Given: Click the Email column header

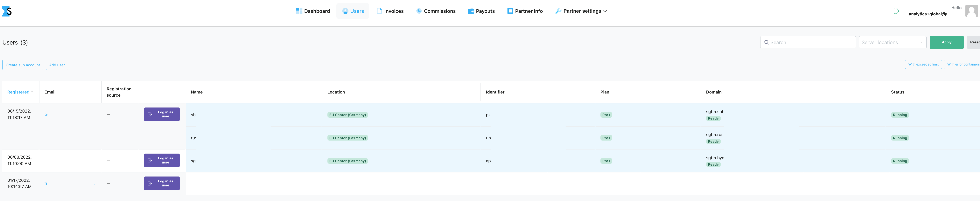Looking at the screenshot, I should pos(50,92).
